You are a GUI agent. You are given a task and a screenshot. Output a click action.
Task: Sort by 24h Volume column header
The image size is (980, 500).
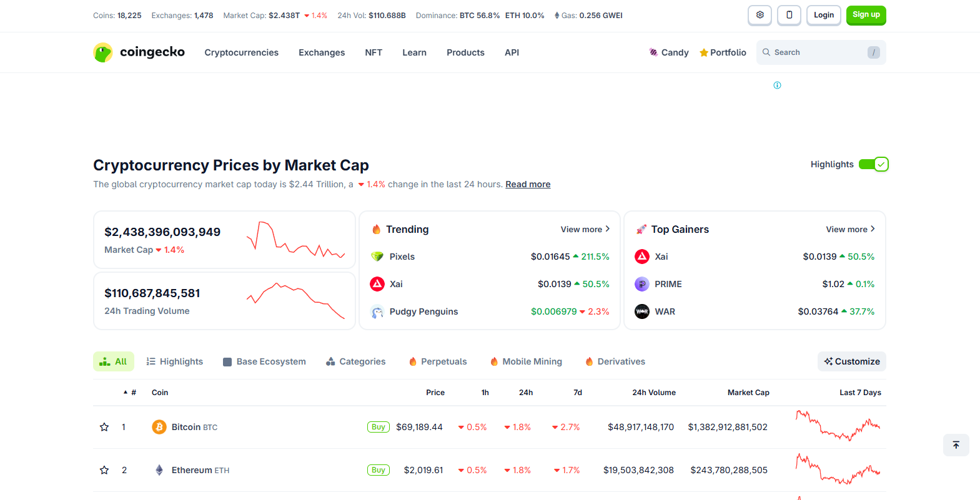pyautogui.click(x=654, y=393)
